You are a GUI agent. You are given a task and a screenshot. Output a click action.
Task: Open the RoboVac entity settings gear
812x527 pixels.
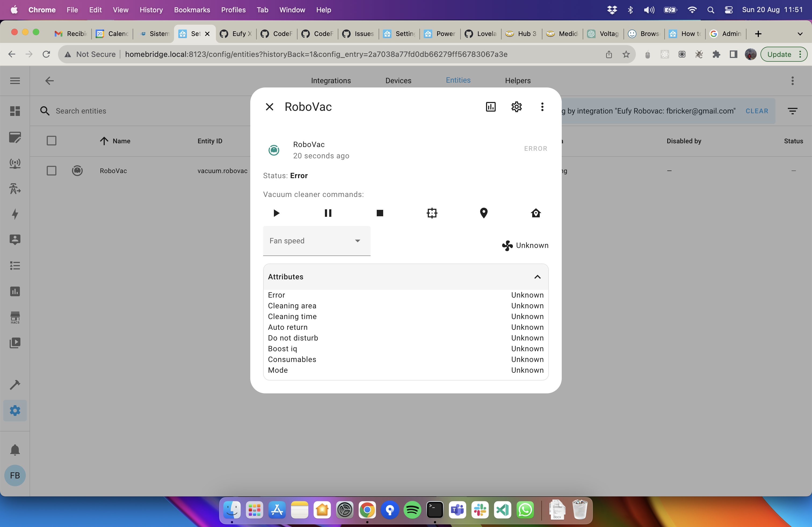coord(516,107)
